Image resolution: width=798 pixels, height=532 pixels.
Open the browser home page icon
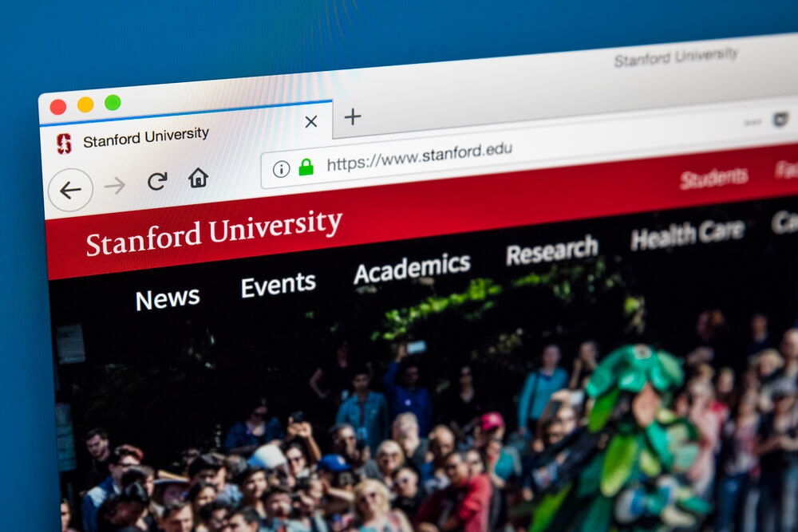pos(198,178)
